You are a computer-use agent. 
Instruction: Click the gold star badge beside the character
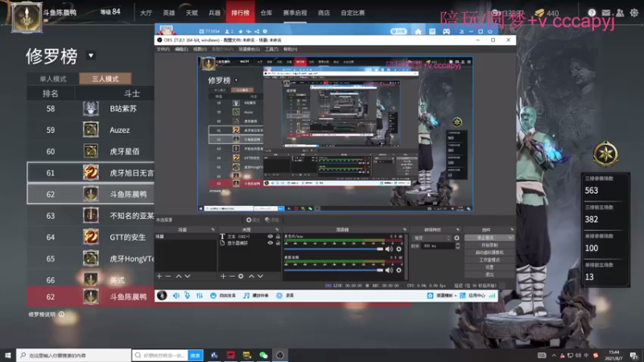606,154
